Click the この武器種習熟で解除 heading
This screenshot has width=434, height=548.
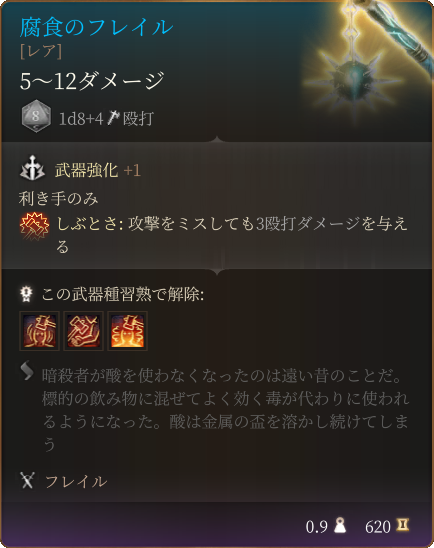[123, 295]
